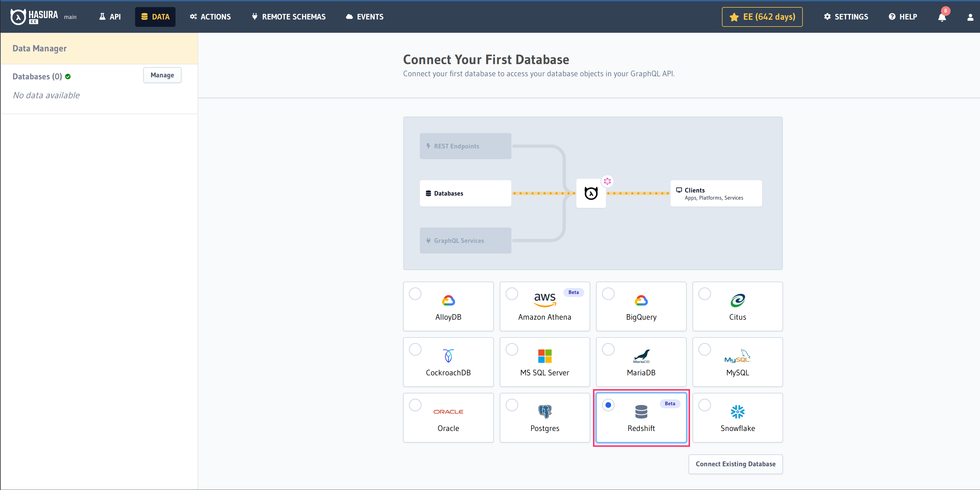
Task: Open the user profile icon
Action: coord(970,17)
